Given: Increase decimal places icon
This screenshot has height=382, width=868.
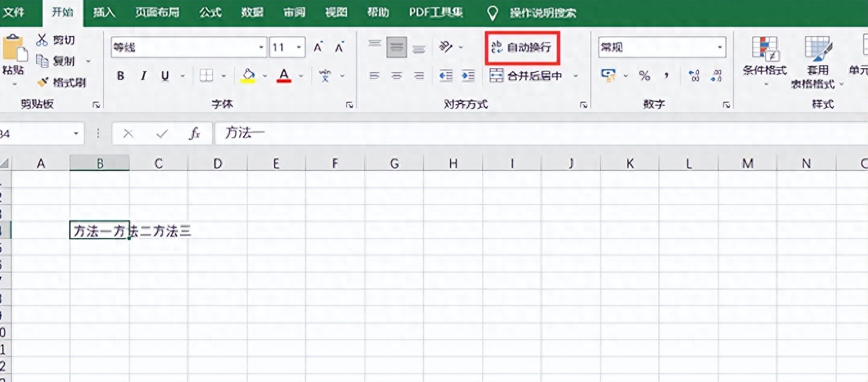Looking at the screenshot, I should (x=694, y=76).
